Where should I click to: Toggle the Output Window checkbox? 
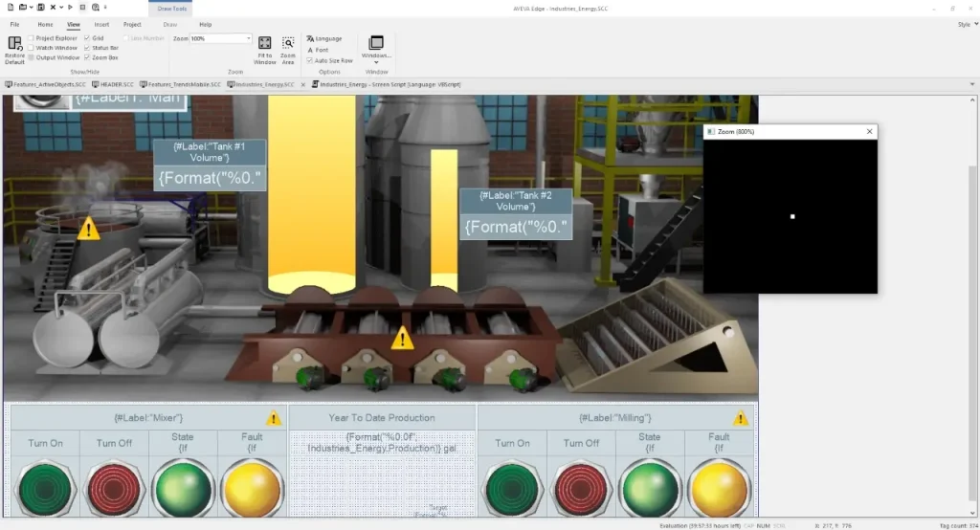32,57
